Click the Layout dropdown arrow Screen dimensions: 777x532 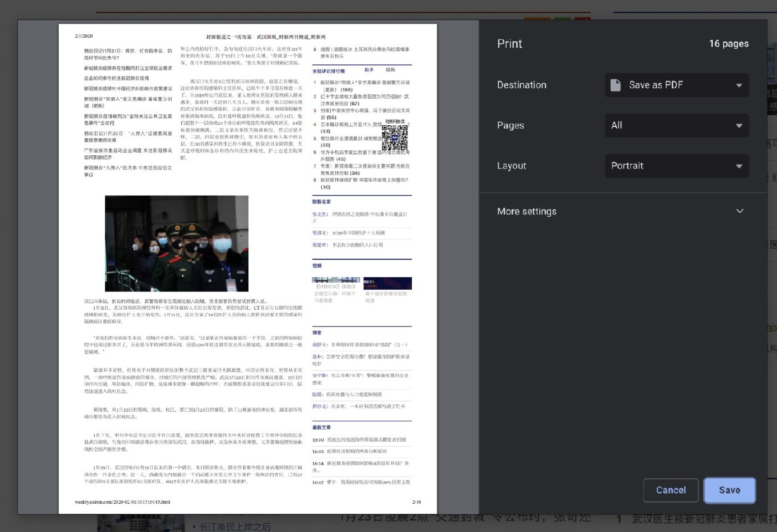point(739,166)
